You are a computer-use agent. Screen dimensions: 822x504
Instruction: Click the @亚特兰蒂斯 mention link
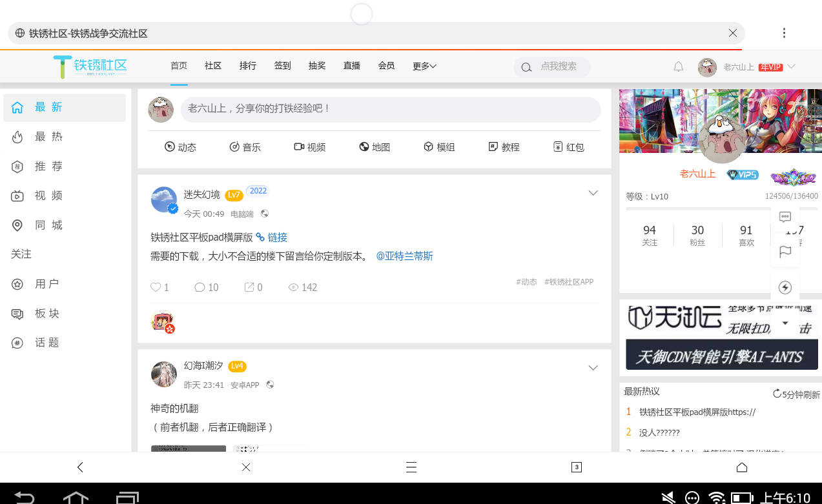404,256
